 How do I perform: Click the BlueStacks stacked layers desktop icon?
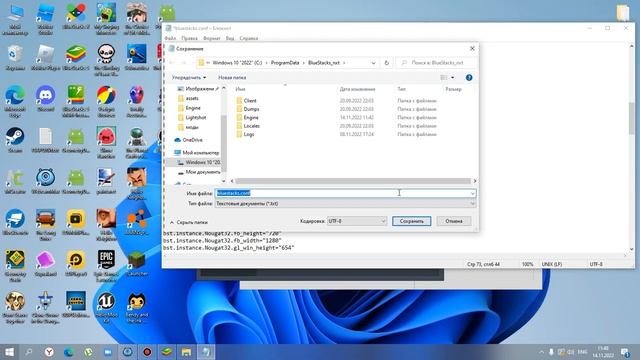(76, 58)
